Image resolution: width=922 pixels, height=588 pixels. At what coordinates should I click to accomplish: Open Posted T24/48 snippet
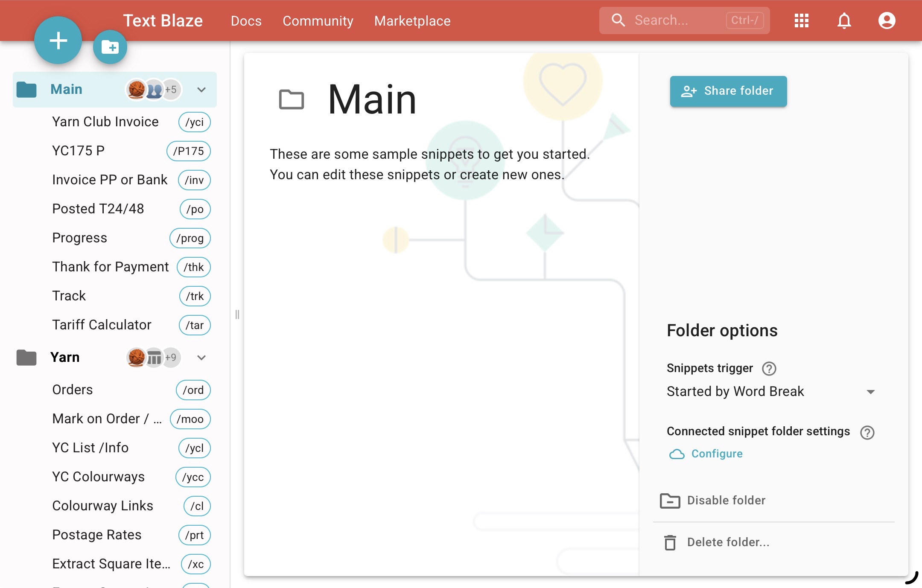click(x=98, y=209)
